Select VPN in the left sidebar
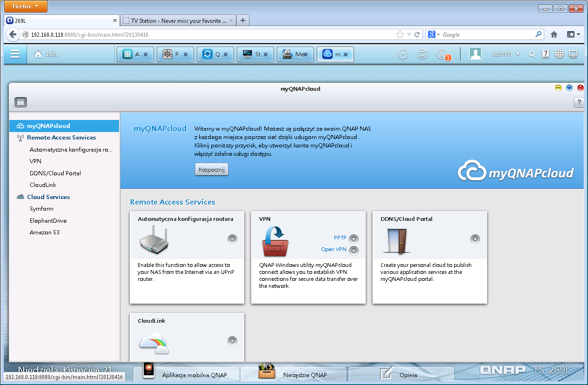Viewport: 588px width, 385px height. click(x=35, y=161)
